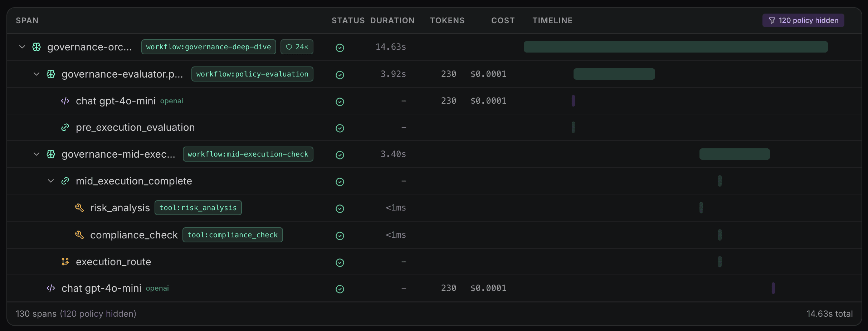Click the success status icon for governance-mid-exec row
This screenshot has width=868, height=331.
(x=340, y=155)
